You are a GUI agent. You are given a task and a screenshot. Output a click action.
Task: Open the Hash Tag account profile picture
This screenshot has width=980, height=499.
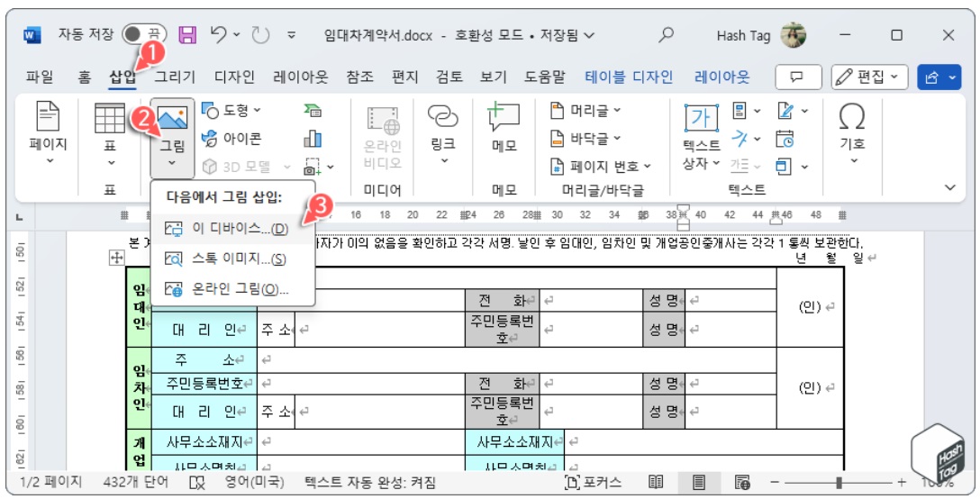pyautogui.click(x=794, y=35)
